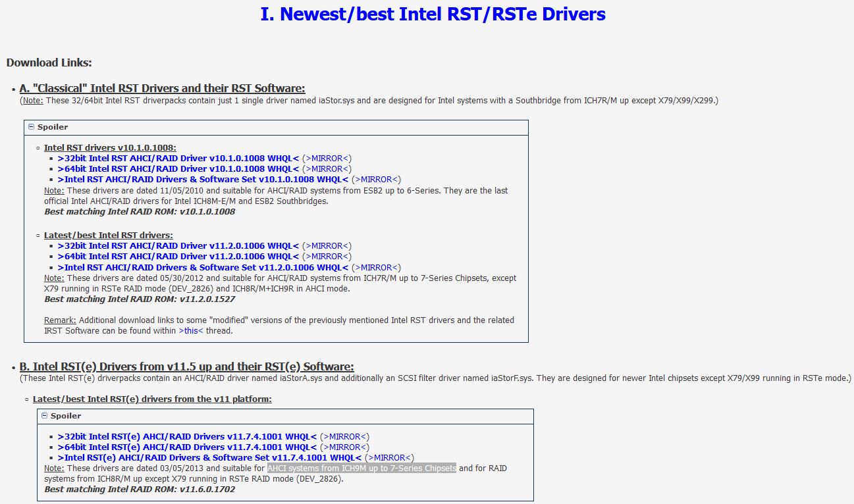This screenshot has height=504, width=854.
Task: Collapse the first Spoiler box toggle icon
Action: point(32,127)
